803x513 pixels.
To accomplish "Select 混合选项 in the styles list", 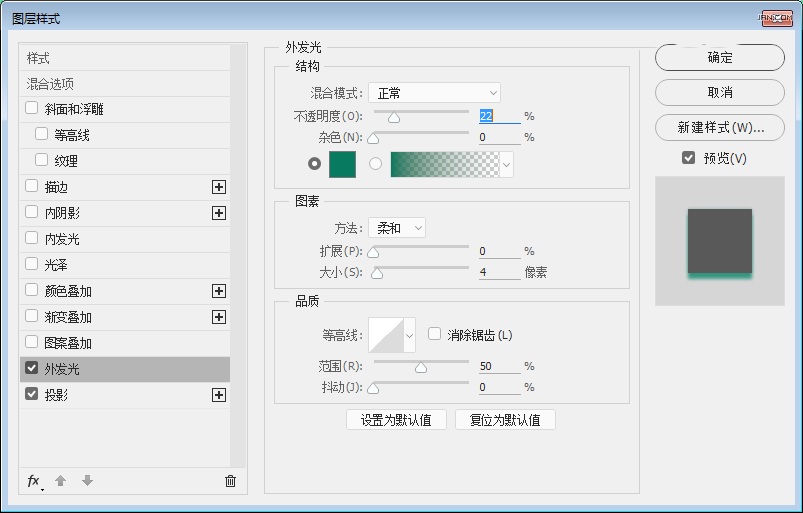I will [x=50, y=84].
